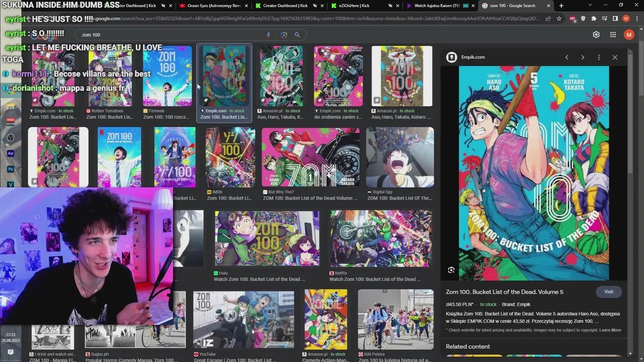This screenshot has height=362, width=644.
Task: Open Google Lens from the search bar
Action: click(x=284, y=35)
